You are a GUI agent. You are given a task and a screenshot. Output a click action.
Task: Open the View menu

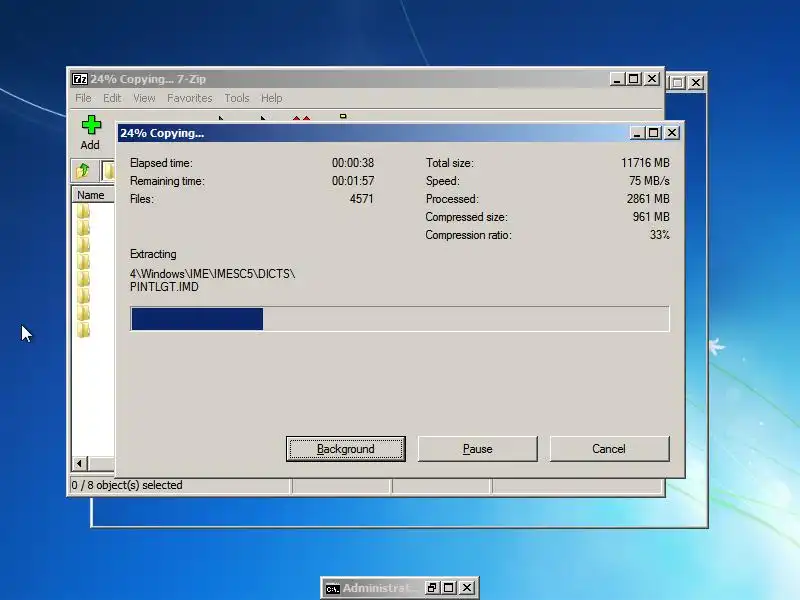point(144,98)
